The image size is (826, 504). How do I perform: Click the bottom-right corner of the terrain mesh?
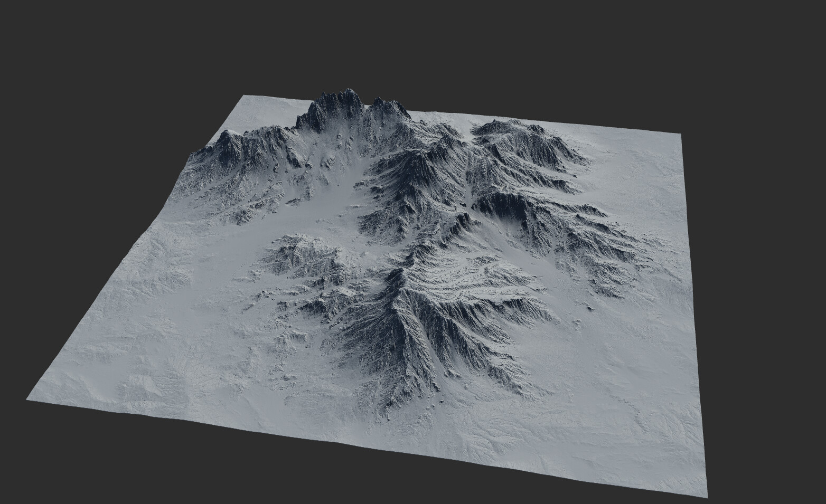(705, 495)
